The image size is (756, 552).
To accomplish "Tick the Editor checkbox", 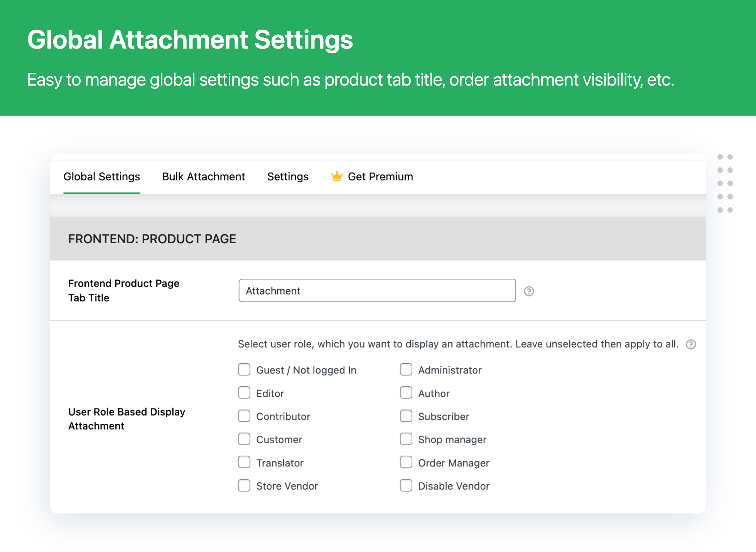I will point(244,393).
